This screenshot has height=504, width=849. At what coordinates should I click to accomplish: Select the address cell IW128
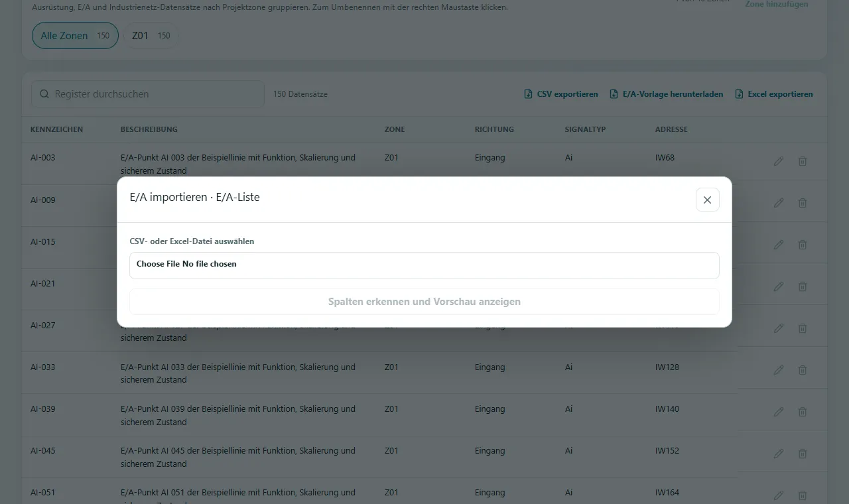(x=667, y=367)
